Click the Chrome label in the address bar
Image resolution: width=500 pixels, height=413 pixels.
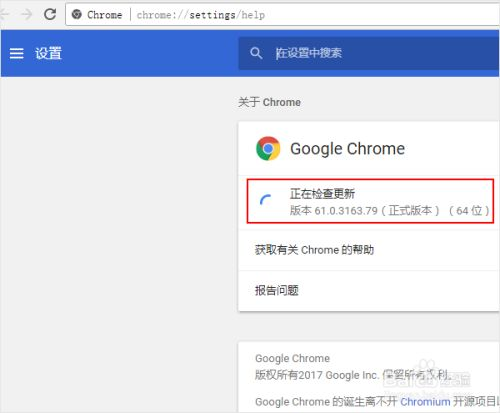(104, 15)
